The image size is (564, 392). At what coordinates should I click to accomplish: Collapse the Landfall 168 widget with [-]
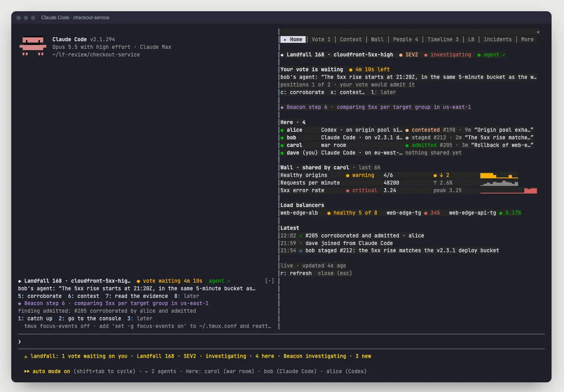270,281
